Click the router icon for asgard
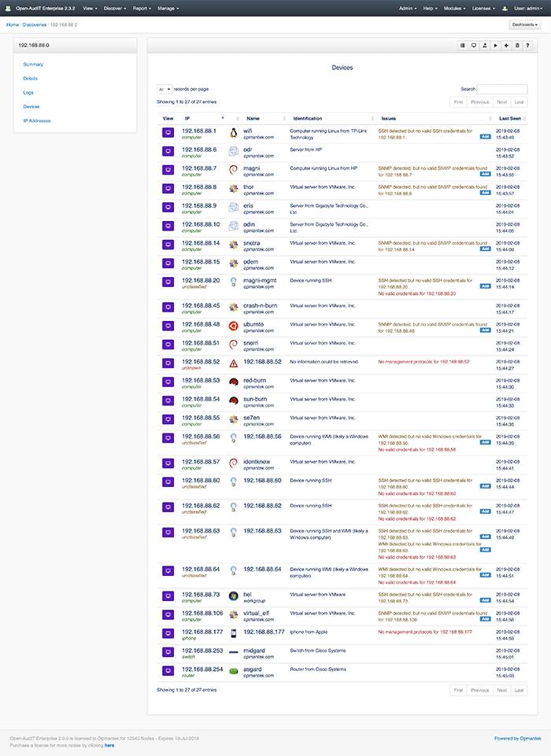Image resolution: width=551 pixels, height=756 pixels. coord(234,671)
